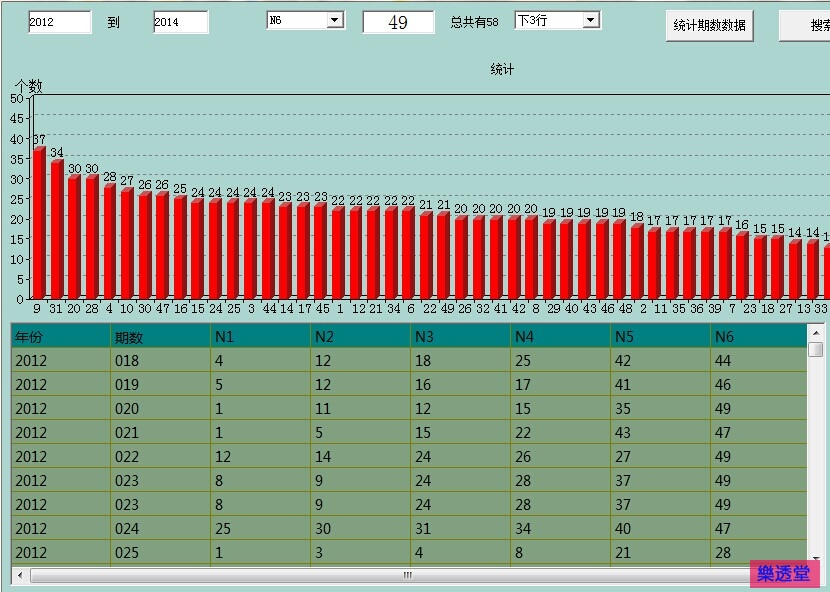The height and width of the screenshot is (592, 830).
Task: Click N5 value 21 in row 025
Action: pyautogui.click(x=661, y=552)
